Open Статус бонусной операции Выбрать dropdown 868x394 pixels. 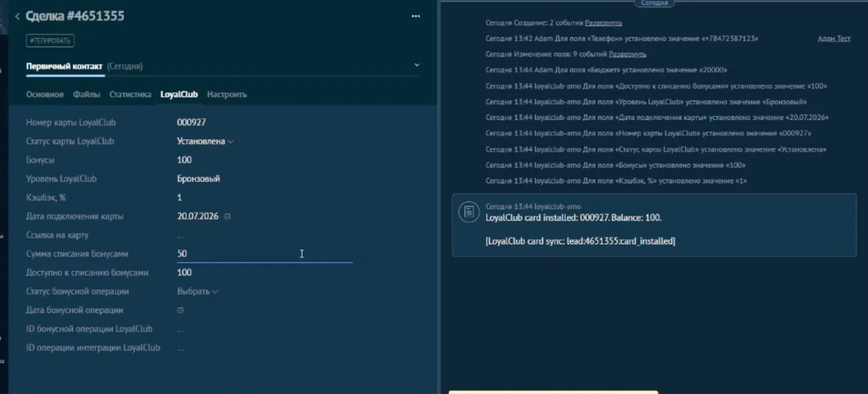tap(197, 291)
